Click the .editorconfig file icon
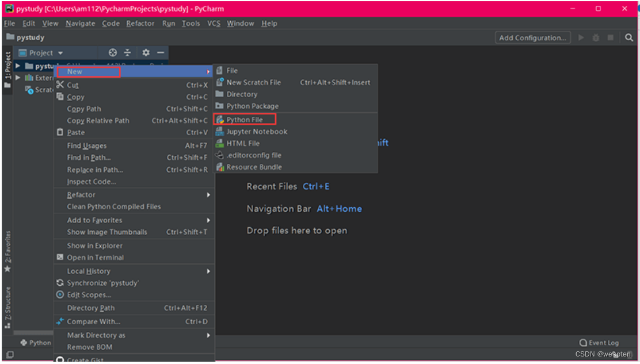640x364 pixels. (x=220, y=155)
